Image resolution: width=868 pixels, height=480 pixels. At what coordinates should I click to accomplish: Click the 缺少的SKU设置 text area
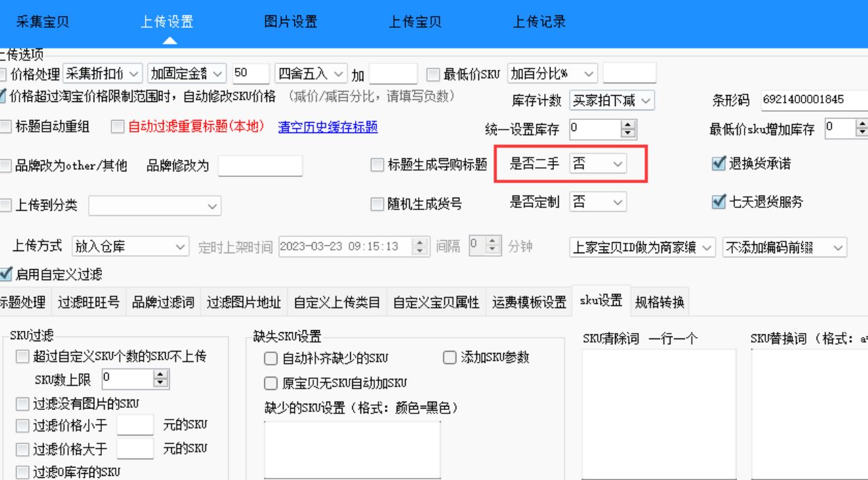pyautogui.click(x=352, y=450)
